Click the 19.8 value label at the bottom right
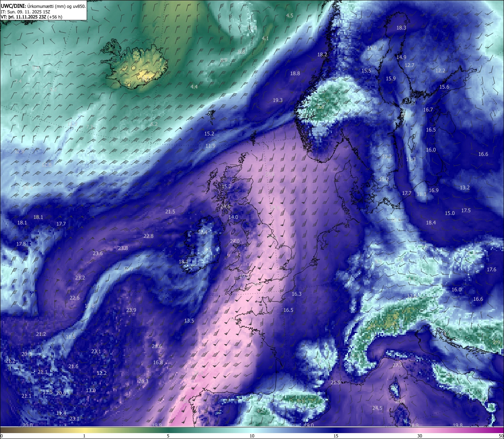The image size is (504, 439). [458, 426]
